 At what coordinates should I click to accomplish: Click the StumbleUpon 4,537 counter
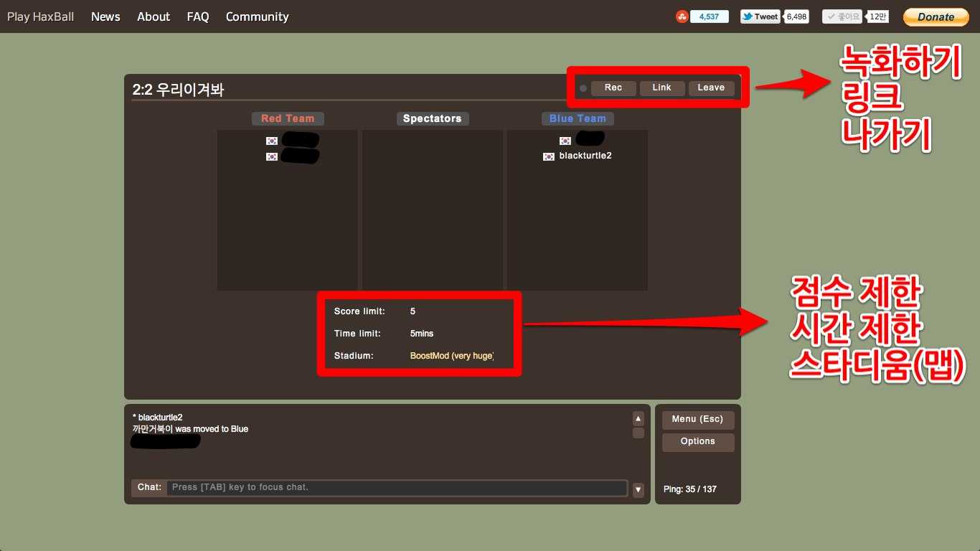pos(709,17)
